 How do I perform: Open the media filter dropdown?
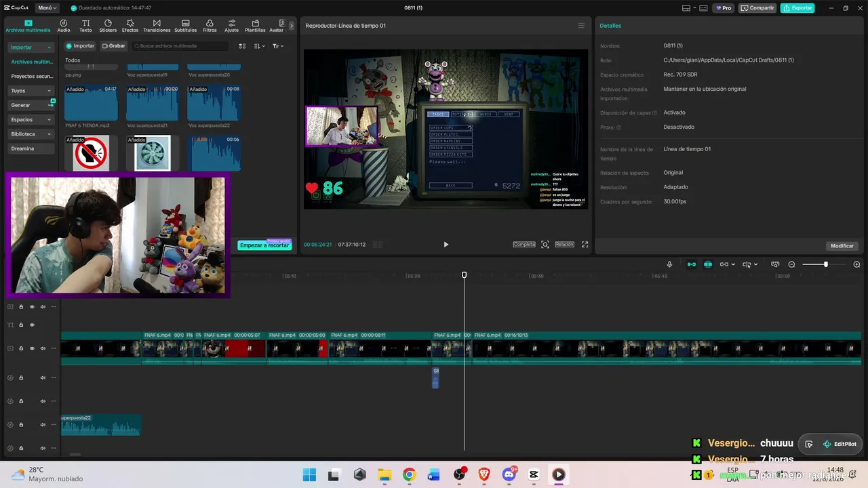[277, 46]
